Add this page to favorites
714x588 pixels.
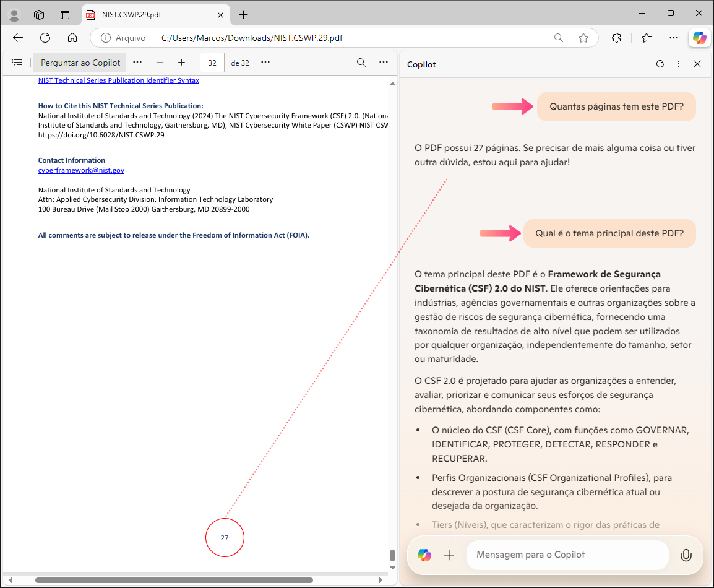583,38
